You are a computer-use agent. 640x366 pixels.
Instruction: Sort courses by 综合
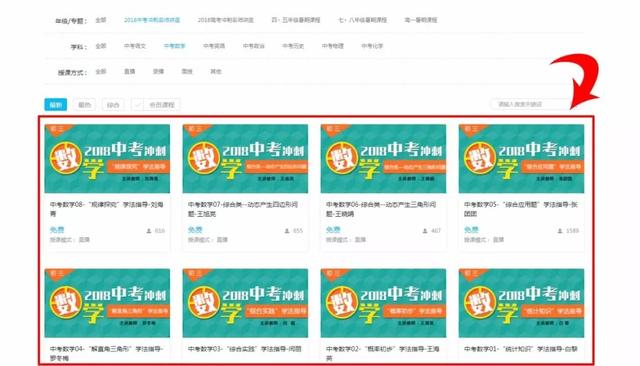(x=113, y=105)
